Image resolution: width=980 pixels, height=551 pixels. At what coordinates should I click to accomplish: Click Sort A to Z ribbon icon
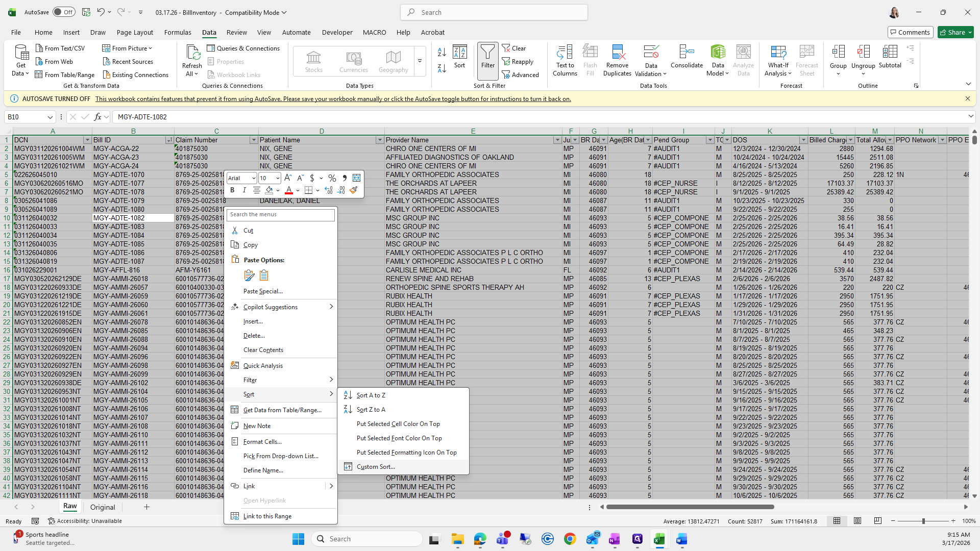pos(442,52)
